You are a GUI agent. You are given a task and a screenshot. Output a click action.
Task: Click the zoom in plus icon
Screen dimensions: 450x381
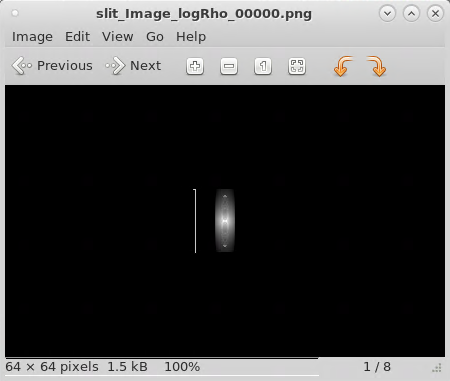coord(195,66)
